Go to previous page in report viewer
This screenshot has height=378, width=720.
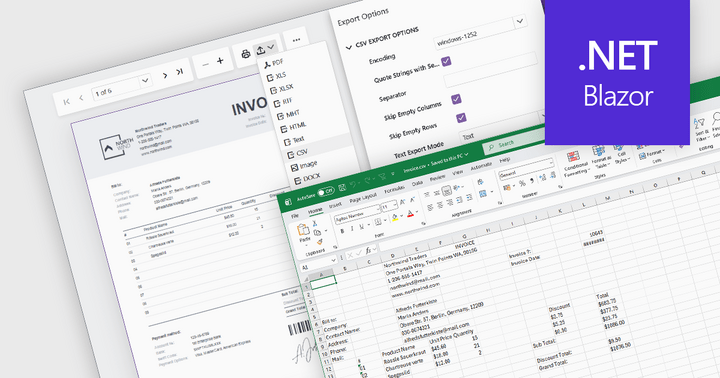tap(81, 98)
